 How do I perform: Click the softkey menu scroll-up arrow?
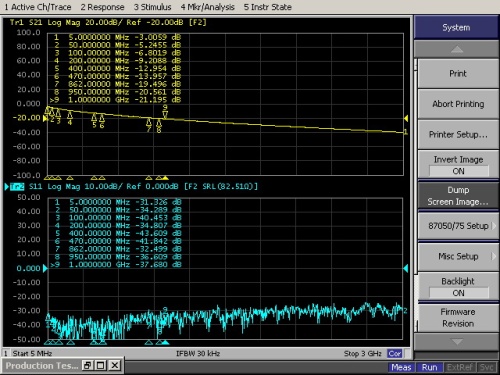click(x=456, y=49)
